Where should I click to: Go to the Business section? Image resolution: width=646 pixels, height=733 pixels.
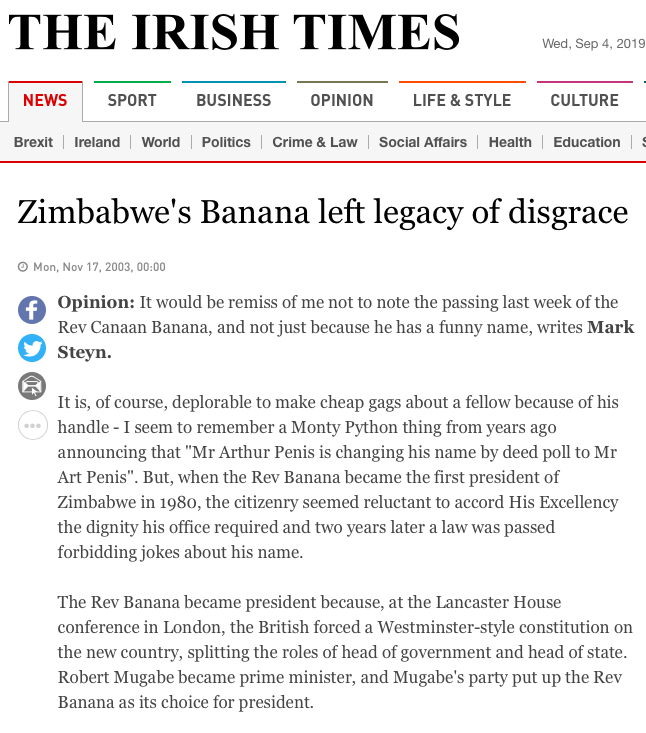pos(233,100)
